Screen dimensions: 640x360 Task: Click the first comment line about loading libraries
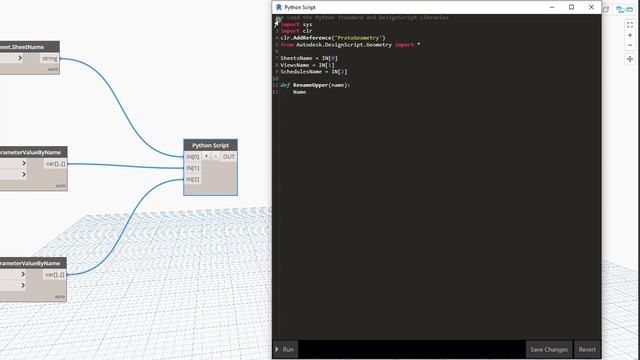(364, 18)
